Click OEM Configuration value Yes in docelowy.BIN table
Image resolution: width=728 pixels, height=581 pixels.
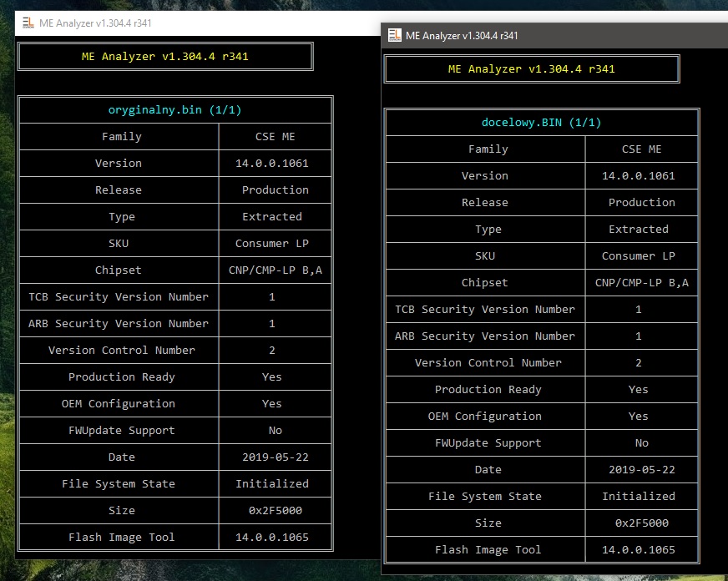click(x=639, y=416)
